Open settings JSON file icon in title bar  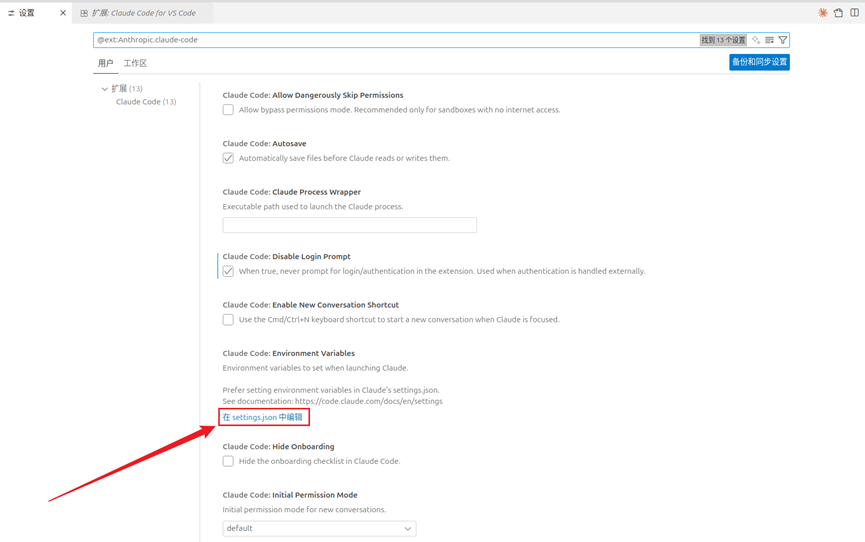pos(839,13)
